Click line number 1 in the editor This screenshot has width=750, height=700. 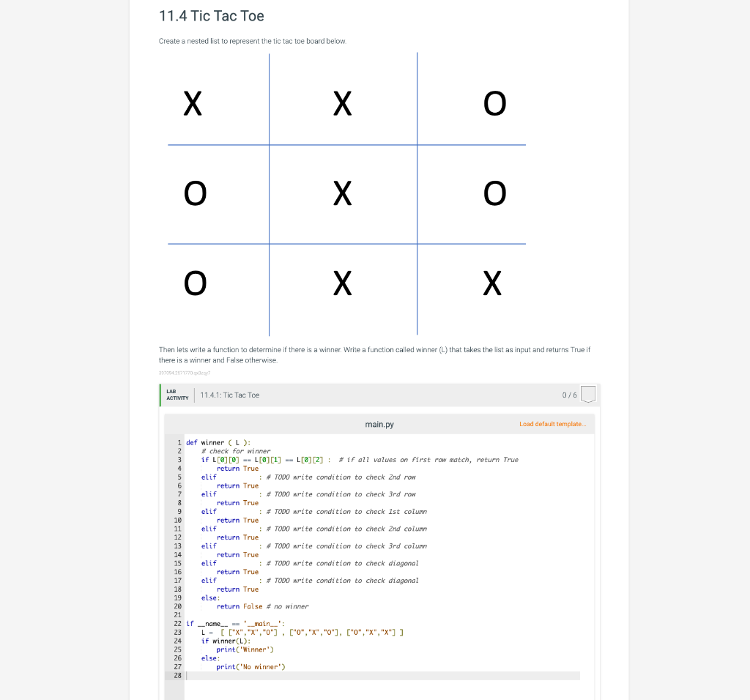[179, 442]
